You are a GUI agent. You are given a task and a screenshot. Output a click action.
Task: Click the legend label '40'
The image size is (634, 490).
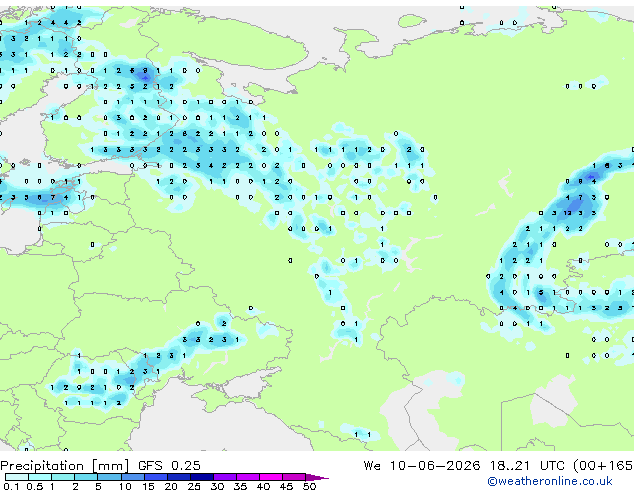click(264, 486)
